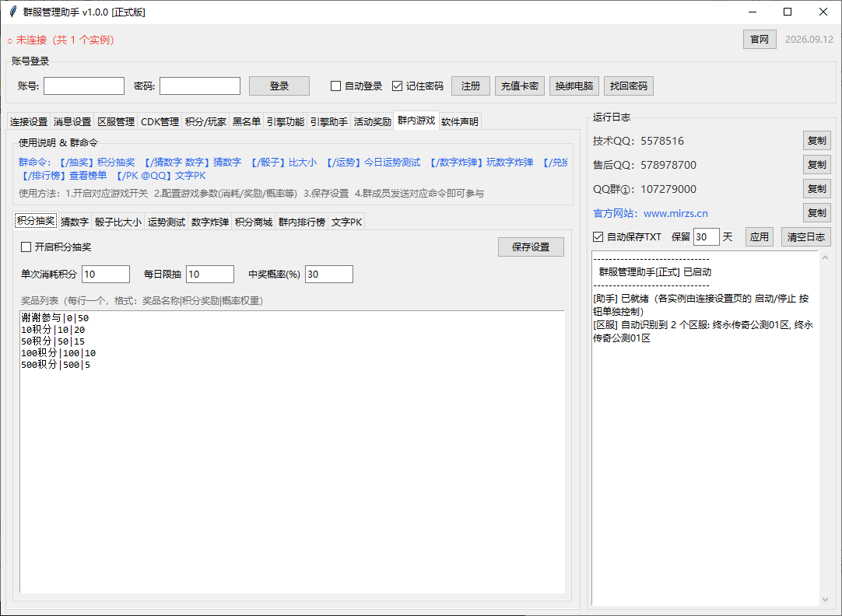Open the 黑名单 tab

(247, 122)
